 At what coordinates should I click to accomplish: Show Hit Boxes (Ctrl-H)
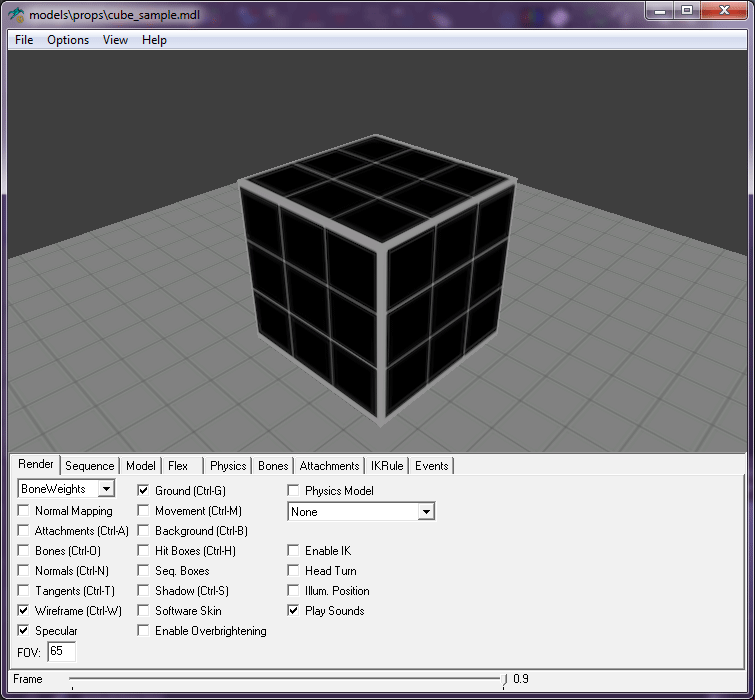click(143, 550)
